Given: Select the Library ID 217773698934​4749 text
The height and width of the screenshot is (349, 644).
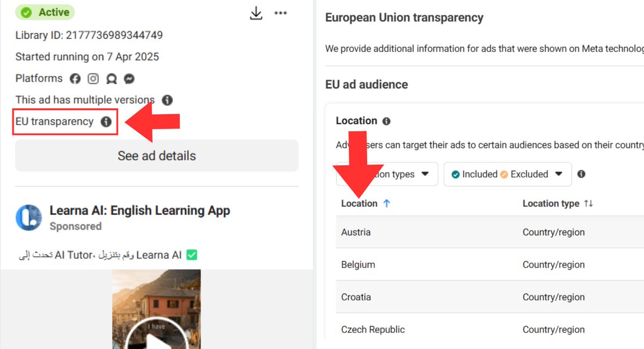Looking at the screenshot, I should [89, 35].
